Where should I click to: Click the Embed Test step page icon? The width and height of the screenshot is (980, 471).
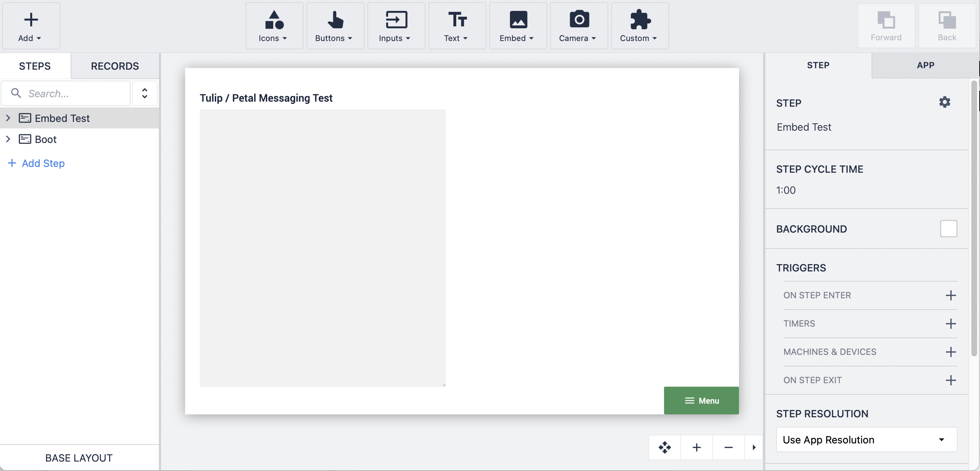tap(25, 118)
